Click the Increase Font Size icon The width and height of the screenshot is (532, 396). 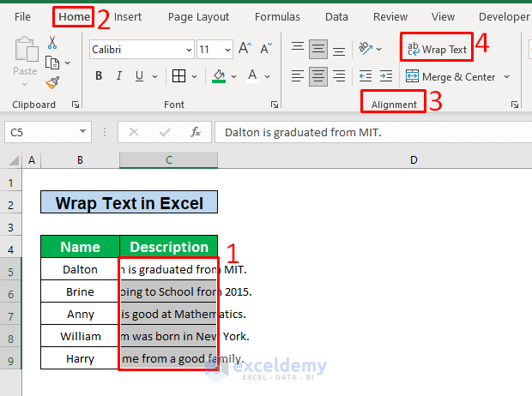click(x=245, y=49)
